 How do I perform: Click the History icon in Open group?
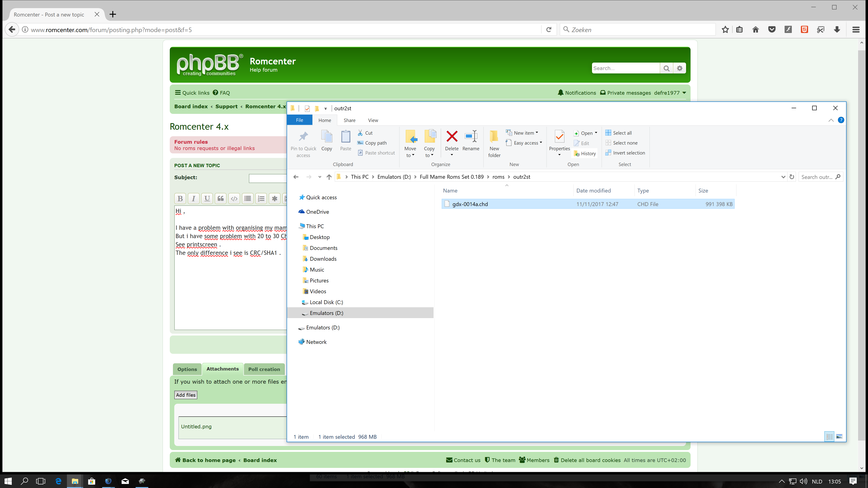click(x=577, y=154)
